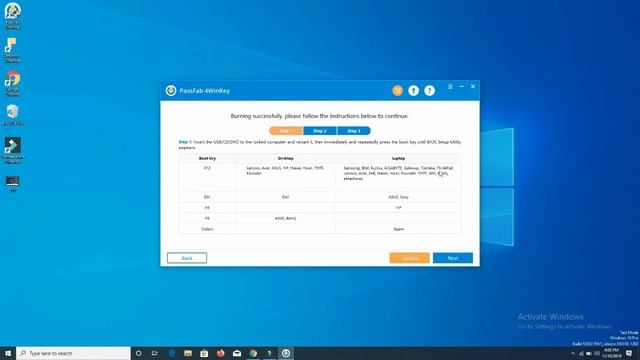Minimize the PassFab 4WinKey window
Image resolution: width=640 pixels, height=360 pixels.
pos(462,87)
